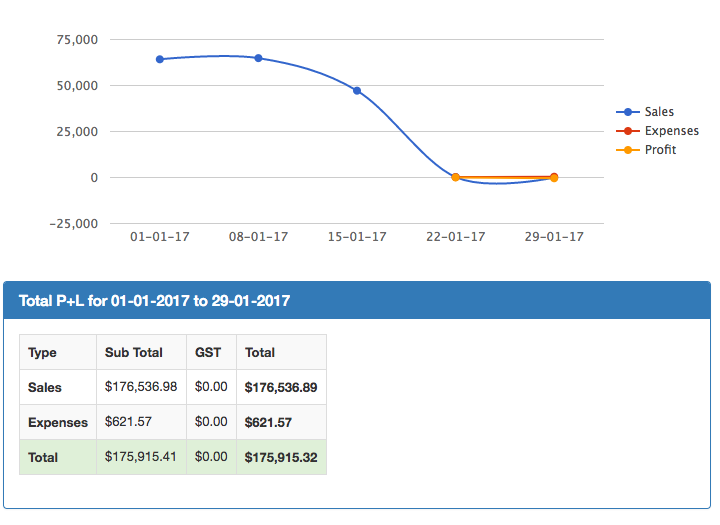Click the Total P+L panel heading

pos(155,300)
